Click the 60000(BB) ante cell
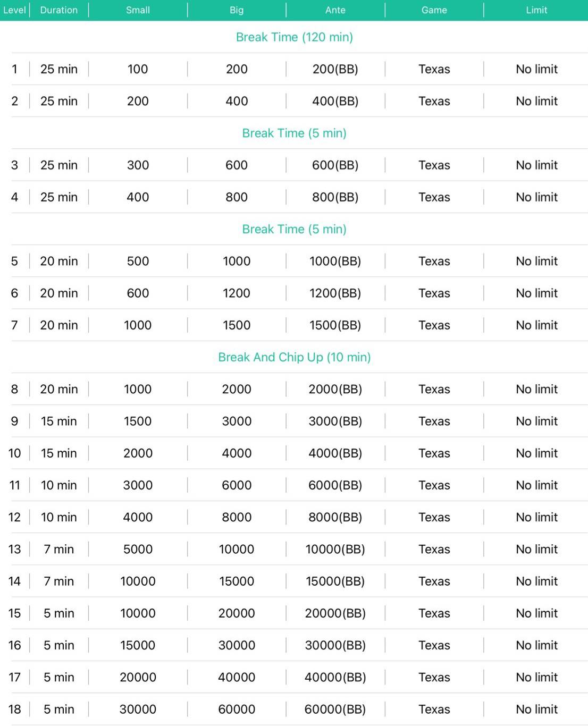Viewport: 588px width, 726px height. point(335,709)
